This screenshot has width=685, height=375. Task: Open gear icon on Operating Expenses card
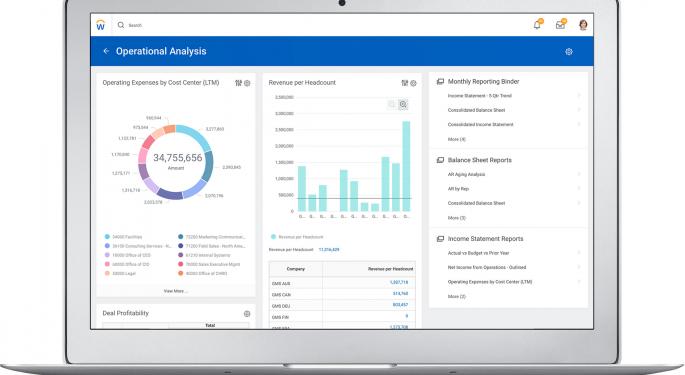[x=247, y=83]
